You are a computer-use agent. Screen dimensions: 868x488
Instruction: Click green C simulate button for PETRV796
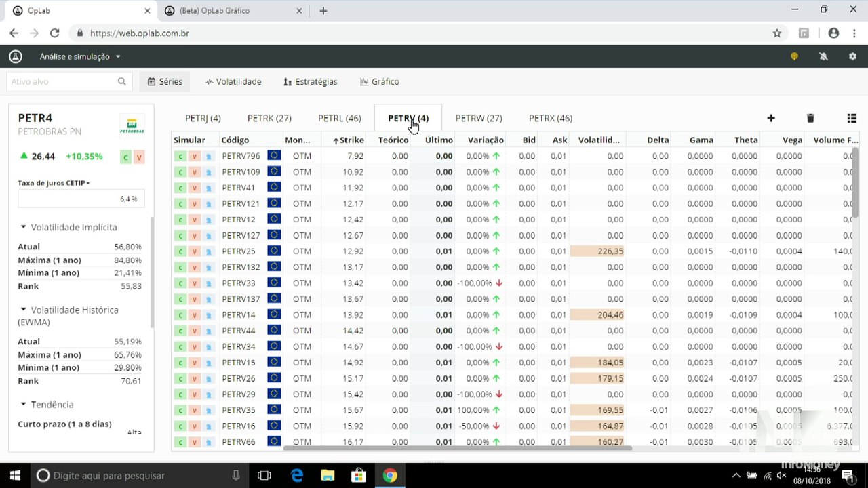(x=180, y=156)
